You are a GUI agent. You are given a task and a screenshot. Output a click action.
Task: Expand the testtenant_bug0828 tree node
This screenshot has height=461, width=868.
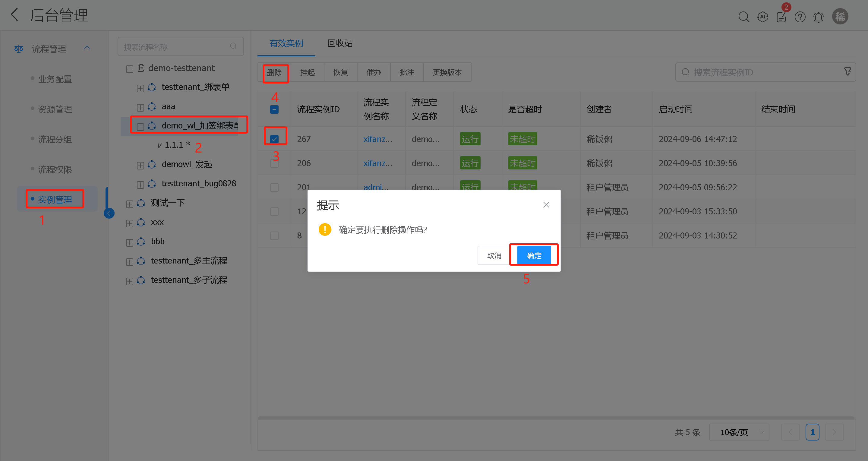(x=140, y=185)
